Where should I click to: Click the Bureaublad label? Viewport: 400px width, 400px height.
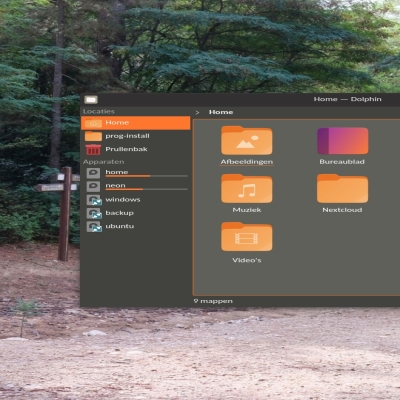coord(342,162)
